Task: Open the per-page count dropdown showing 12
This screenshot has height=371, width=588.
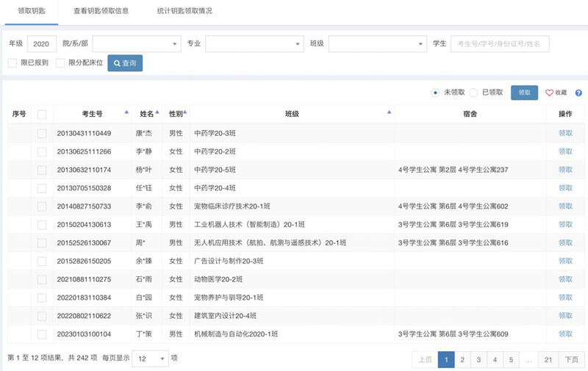Action: tap(150, 359)
